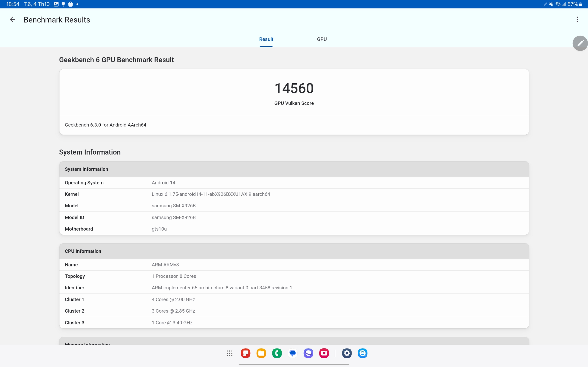Open the apps grid in the taskbar
This screenshot has height=367, width=588.
point(229,353)
